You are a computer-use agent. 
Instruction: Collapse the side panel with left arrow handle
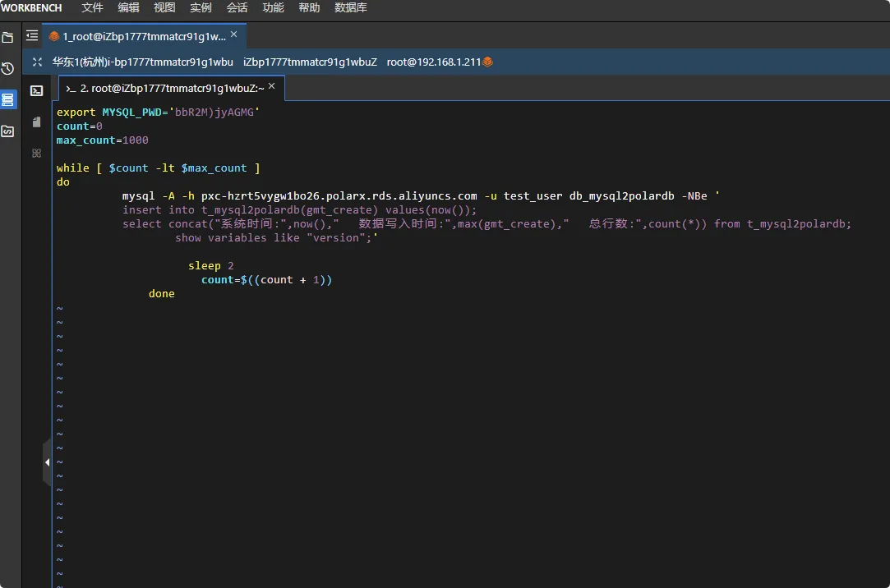pyautogui.click(x=47, y=462)
